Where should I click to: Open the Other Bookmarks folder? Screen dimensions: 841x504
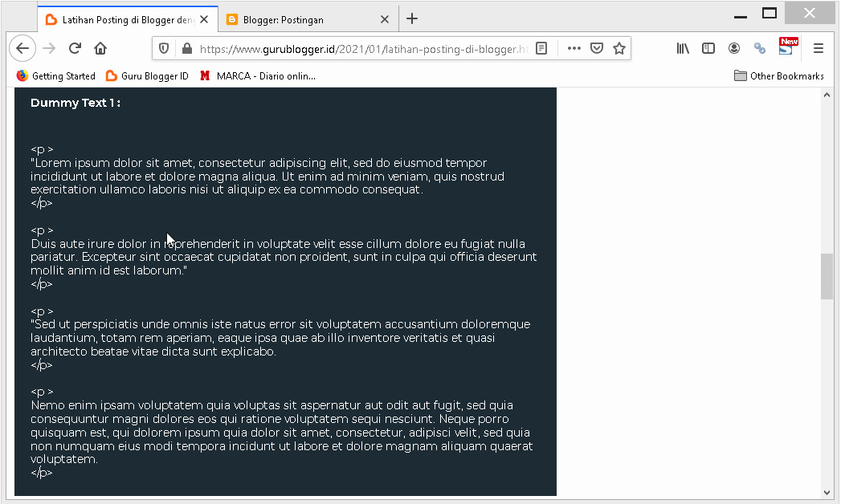(x=778, y=75)
